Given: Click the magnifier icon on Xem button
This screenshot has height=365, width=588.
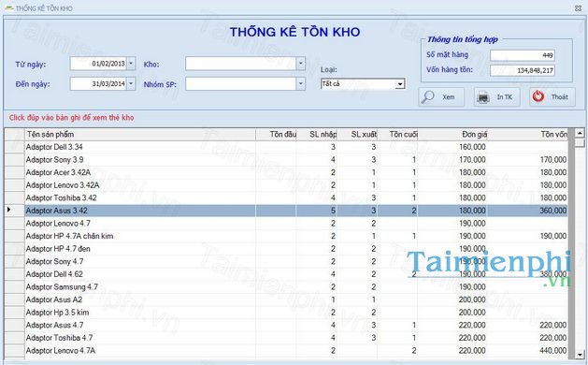Looking at the screenshot, I should click(x=427, y=97).
